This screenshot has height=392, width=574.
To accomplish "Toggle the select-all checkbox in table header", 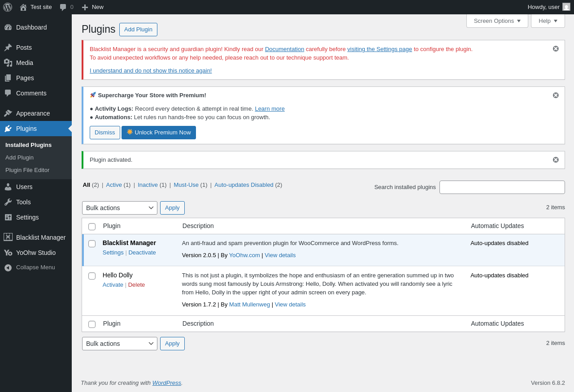I will (x=92, y=227).
